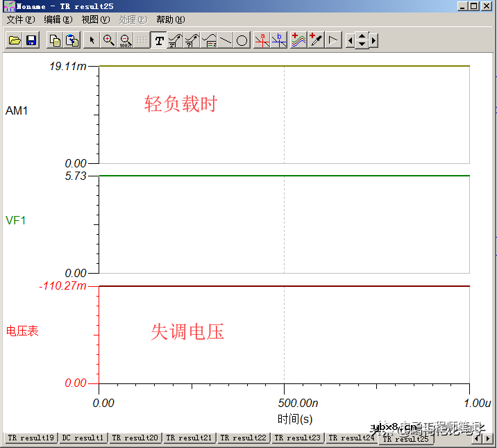Select the straight line drawing tool

coord(226,41)
